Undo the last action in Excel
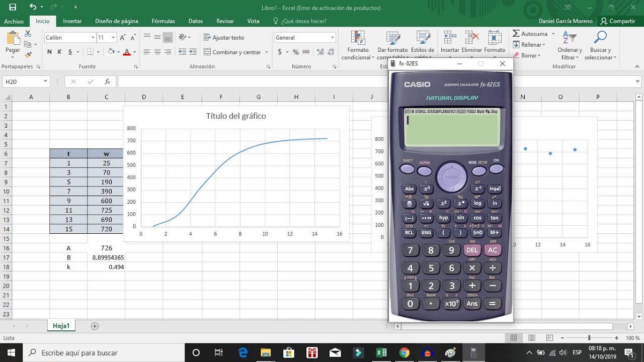The height and width of the screenshot is (362, 644). [x=33, y=7]
